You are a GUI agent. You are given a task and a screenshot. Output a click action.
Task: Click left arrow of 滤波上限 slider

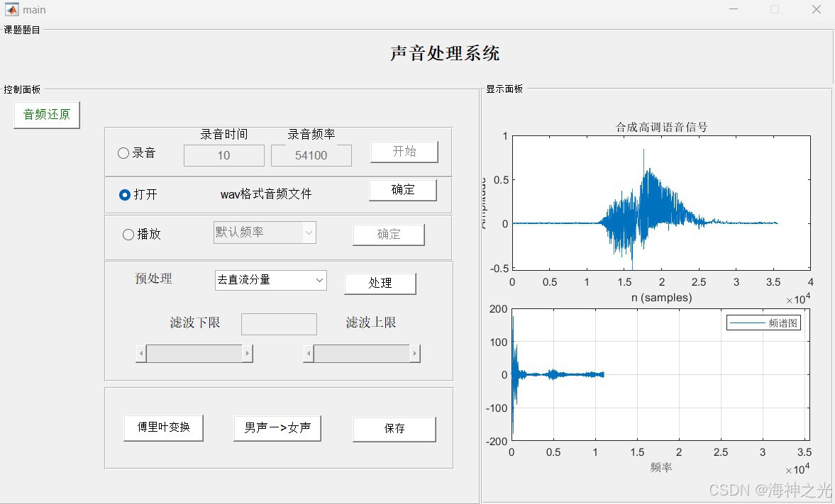pyautogui.click(x=309, y=354)
